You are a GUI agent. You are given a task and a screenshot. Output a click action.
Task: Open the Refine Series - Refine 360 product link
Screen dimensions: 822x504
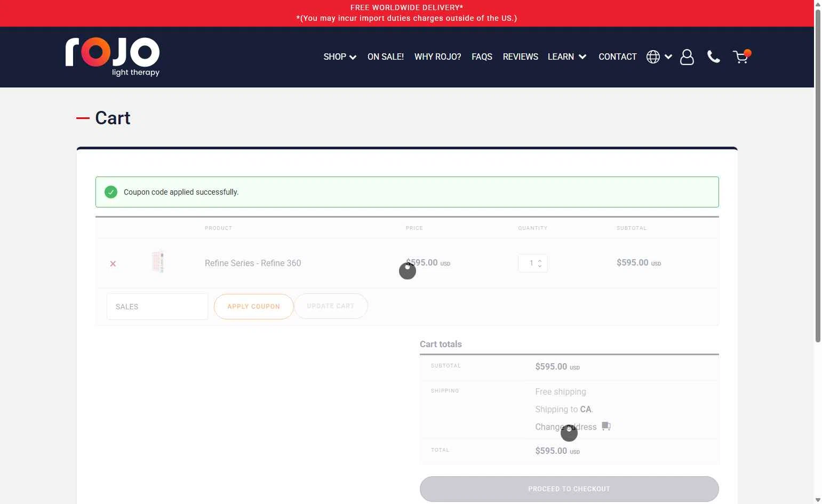[x=253, y=263]
